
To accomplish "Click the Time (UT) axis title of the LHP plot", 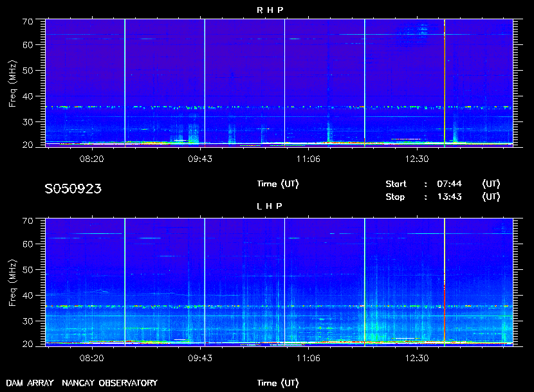I will pyautogui.click(x=278, y=383).
